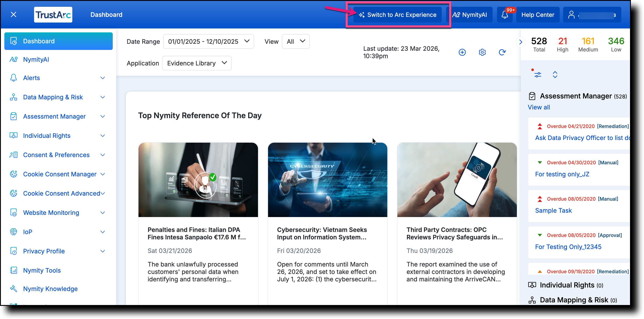
Task: Click the View all link under Assessment Manager
Action: point(539,107)
